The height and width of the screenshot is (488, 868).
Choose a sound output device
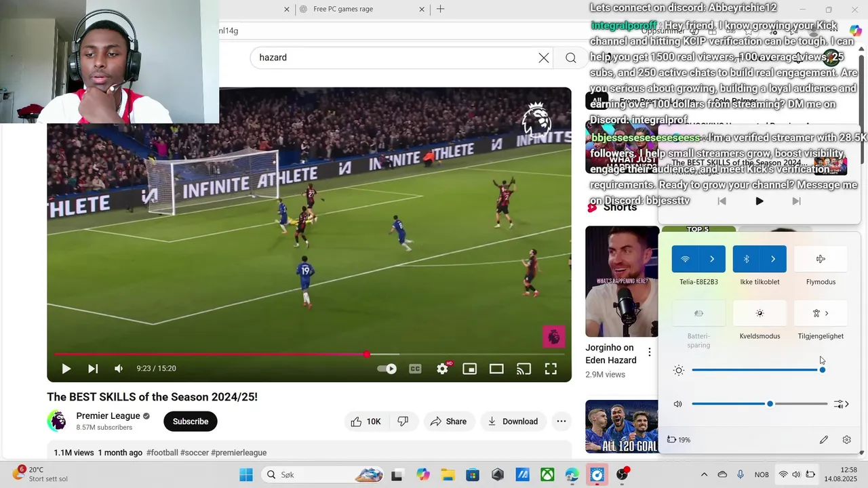(x=842, y=404)
